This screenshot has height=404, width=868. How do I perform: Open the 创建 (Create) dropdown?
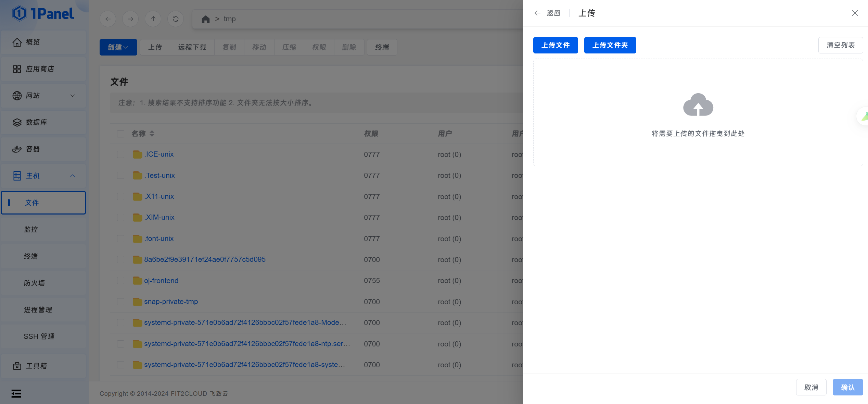tap(118, 47)
